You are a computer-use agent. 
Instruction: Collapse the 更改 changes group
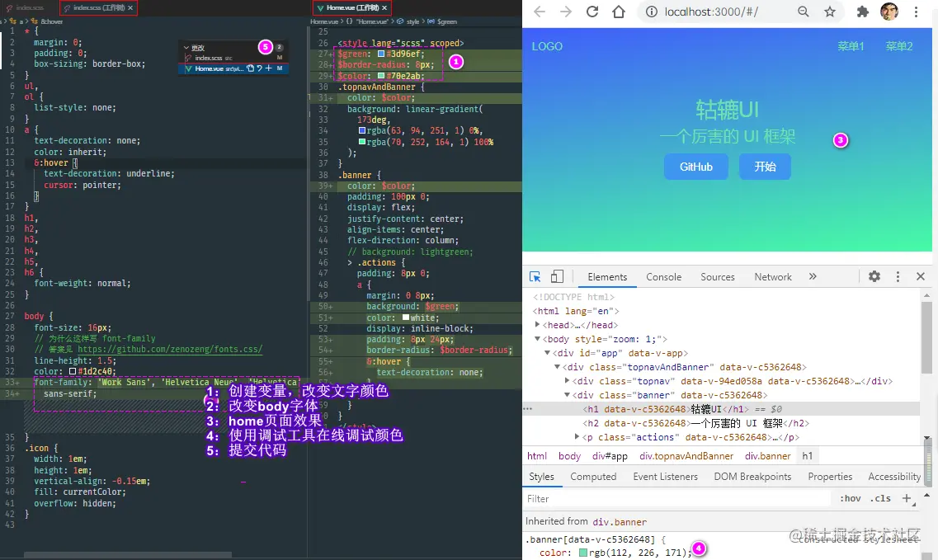[186, 47]
